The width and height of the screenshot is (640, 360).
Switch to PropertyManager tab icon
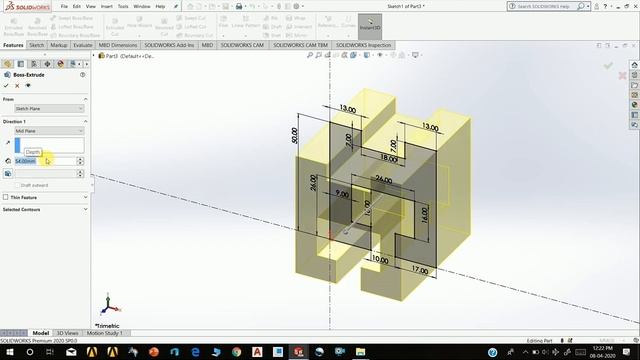[21, 64]
